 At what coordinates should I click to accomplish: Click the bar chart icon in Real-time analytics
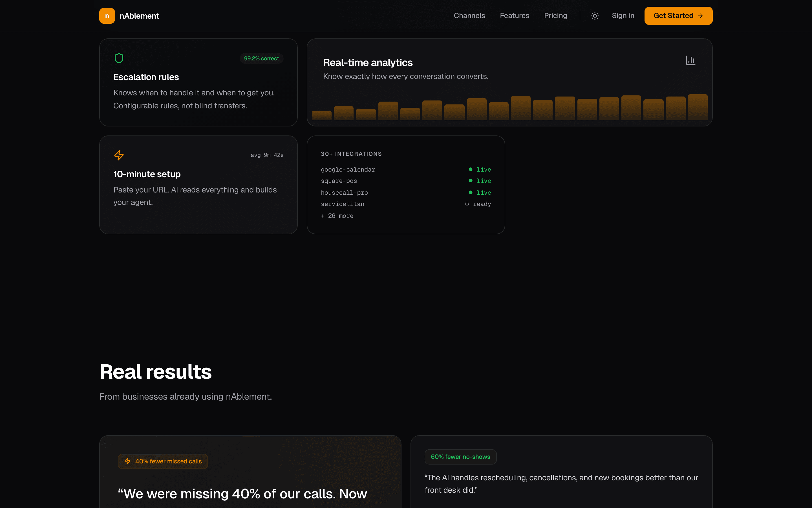tap(690, 60)
